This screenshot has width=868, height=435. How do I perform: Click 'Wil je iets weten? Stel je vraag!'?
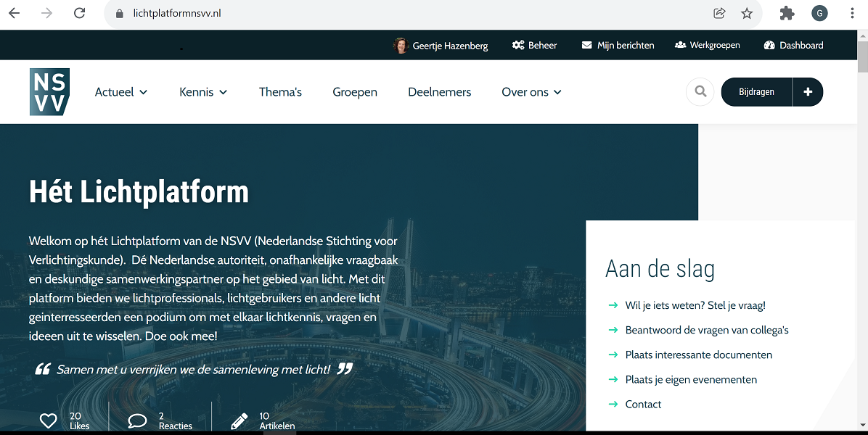coord(695,305)
